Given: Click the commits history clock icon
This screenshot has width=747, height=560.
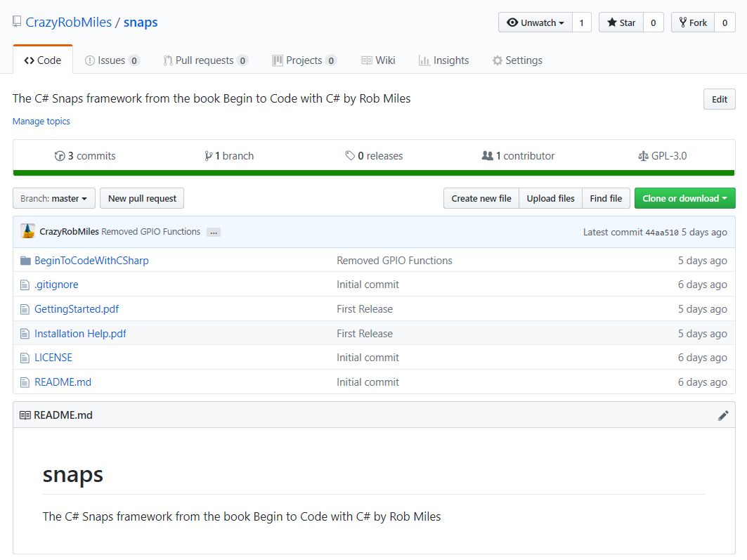Looking at the screenshot, I should click(60, 156).
